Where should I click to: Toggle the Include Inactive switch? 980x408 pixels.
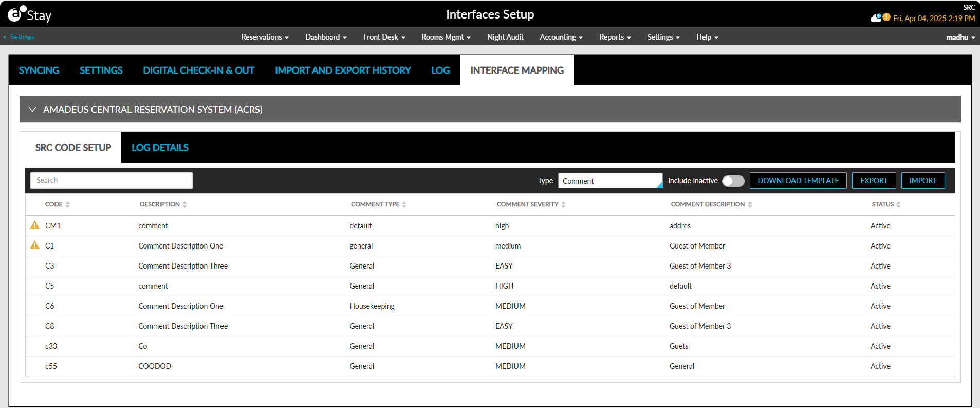pyautogui.click(x=733, y=181)
